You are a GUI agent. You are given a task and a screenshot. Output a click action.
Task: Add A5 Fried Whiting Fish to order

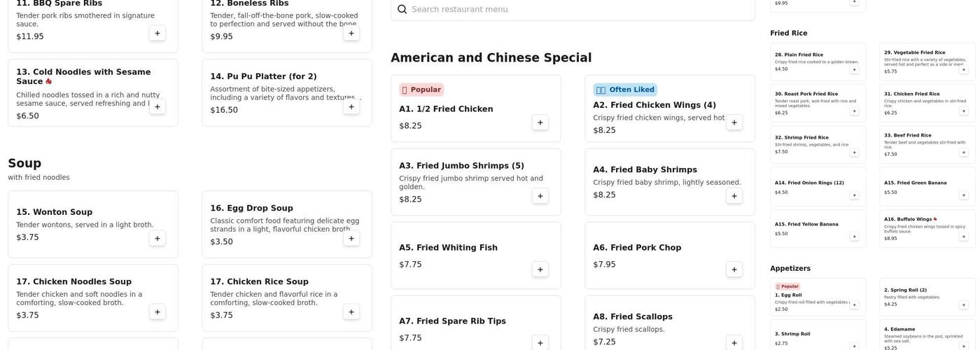(540, 269)
